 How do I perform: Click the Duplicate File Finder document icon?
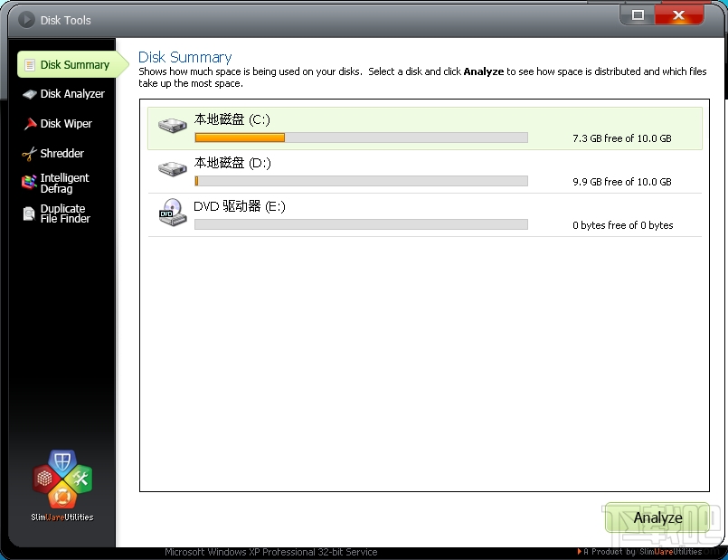(29, 214)
